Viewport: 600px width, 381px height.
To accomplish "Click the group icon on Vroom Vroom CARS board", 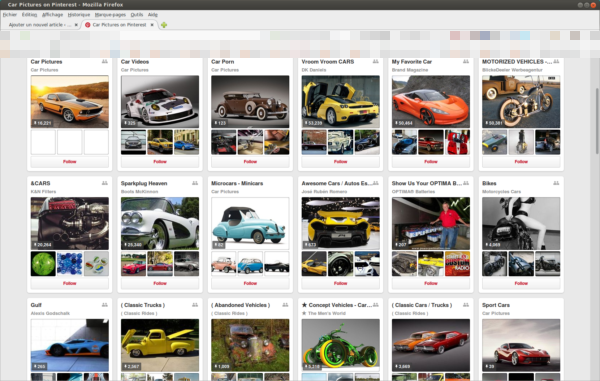I will [376, 61].
